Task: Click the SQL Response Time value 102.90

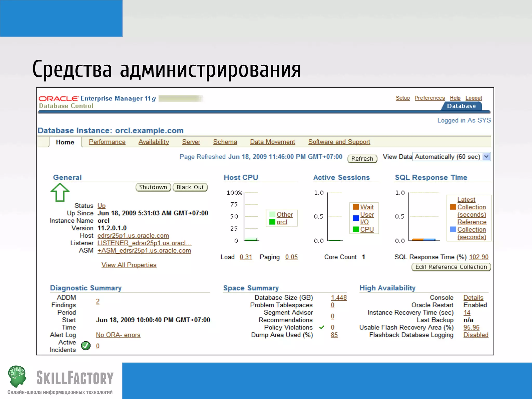Action: 479,257
